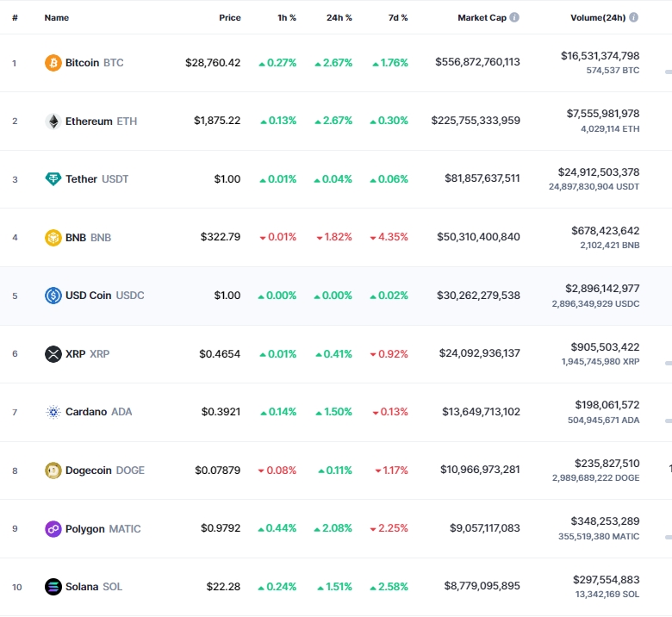This screenshot has height=617, width=672.
Task: Click the Bitcoin logo icon
Action: tap(53, 63)
